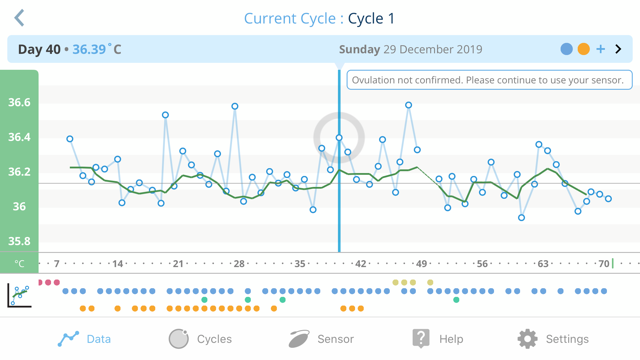640x360 pixels.
Task: Open the Cycles circle icon
Action: (x=179, y=339)
